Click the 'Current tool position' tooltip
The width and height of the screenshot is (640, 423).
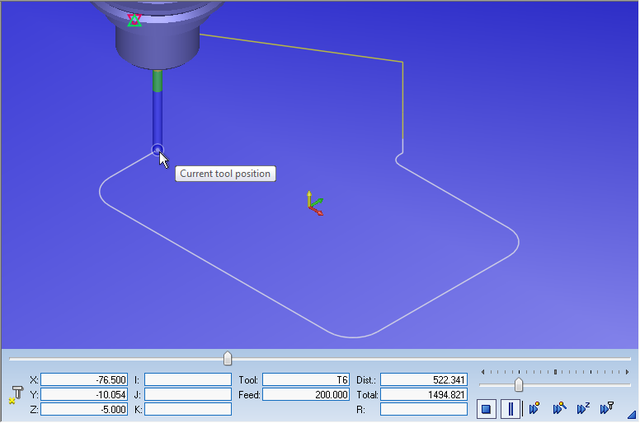click(225, 174)
